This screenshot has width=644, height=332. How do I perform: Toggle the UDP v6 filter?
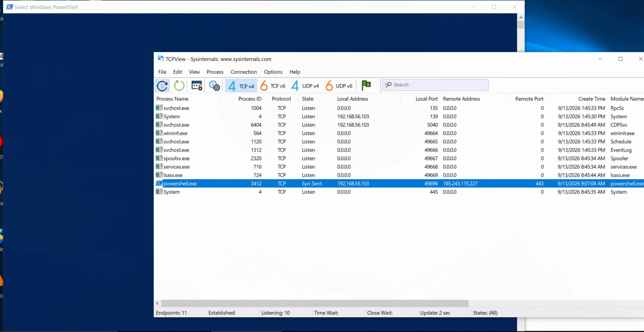[x=339, y=86]
